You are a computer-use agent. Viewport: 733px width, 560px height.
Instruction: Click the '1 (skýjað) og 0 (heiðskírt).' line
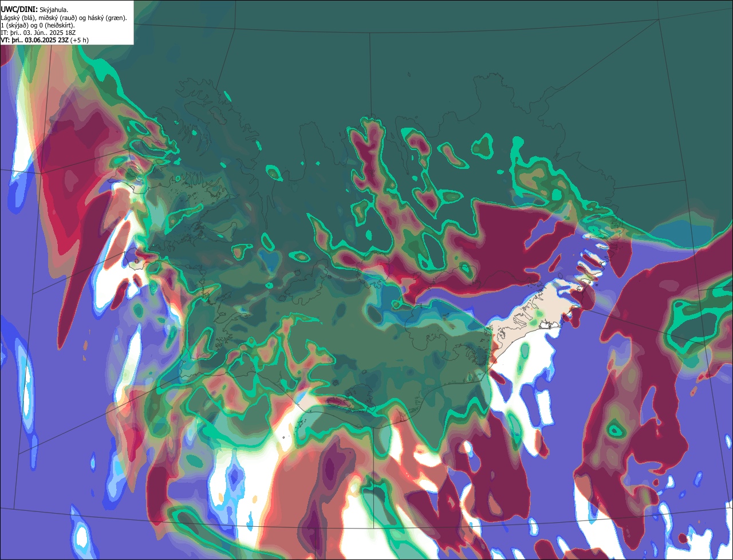[38, 25]
